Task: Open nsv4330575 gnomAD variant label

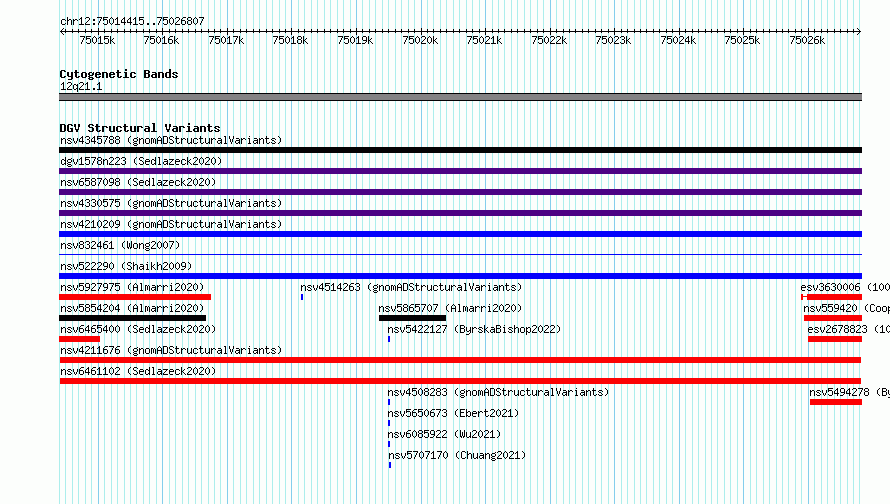Action: [171, 203]
